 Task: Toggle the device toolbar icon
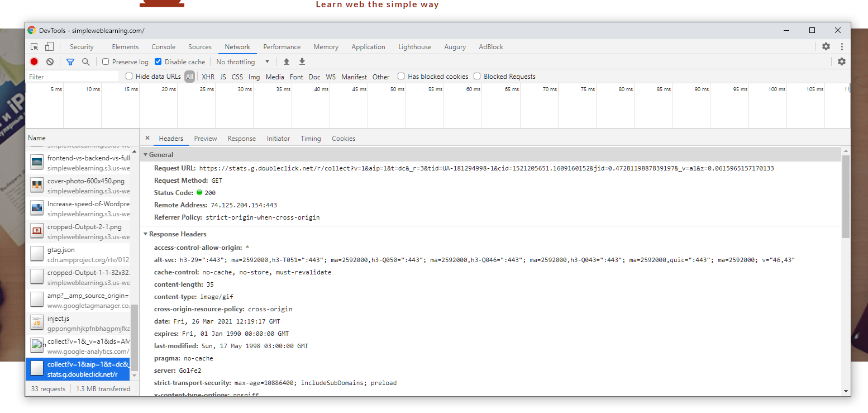[50, 47]
